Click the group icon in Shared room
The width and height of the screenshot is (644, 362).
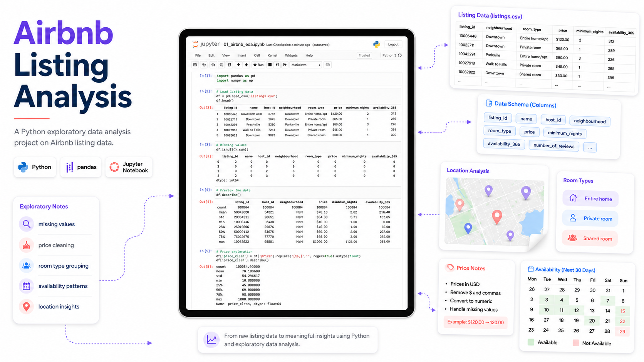(572, 238)
